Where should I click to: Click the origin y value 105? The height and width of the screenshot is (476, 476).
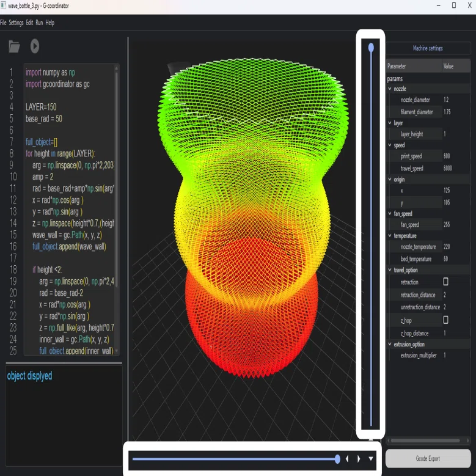tap(447, 202)
